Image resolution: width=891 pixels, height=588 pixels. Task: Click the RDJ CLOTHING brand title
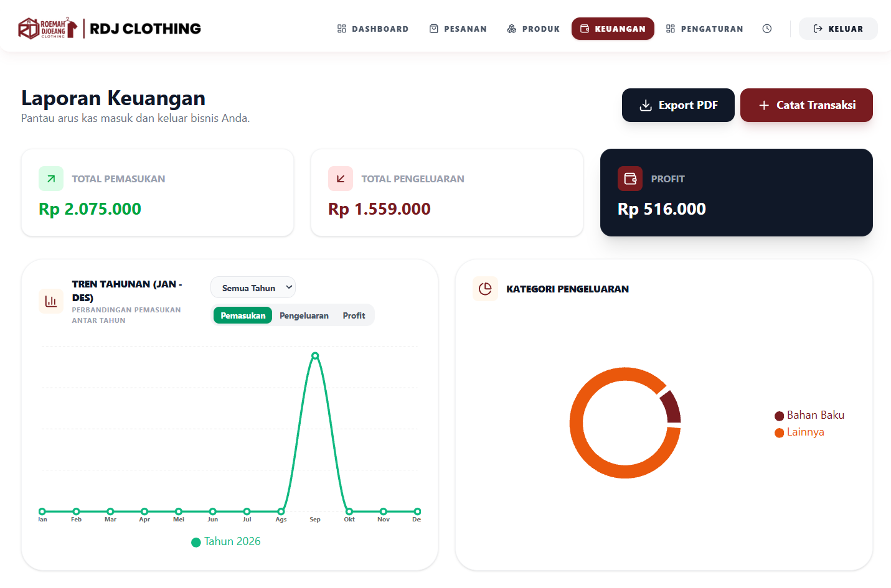coord(145,29)
